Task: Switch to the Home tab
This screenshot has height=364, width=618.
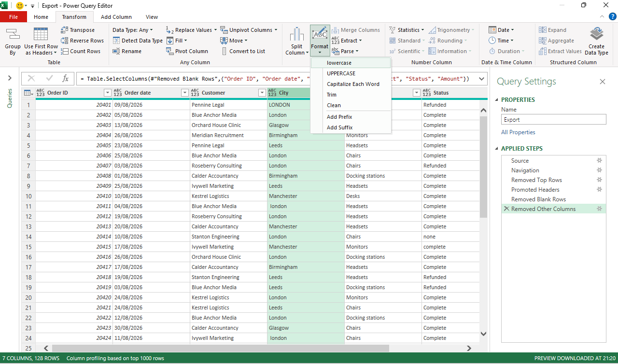Action: tap(41, 17)
